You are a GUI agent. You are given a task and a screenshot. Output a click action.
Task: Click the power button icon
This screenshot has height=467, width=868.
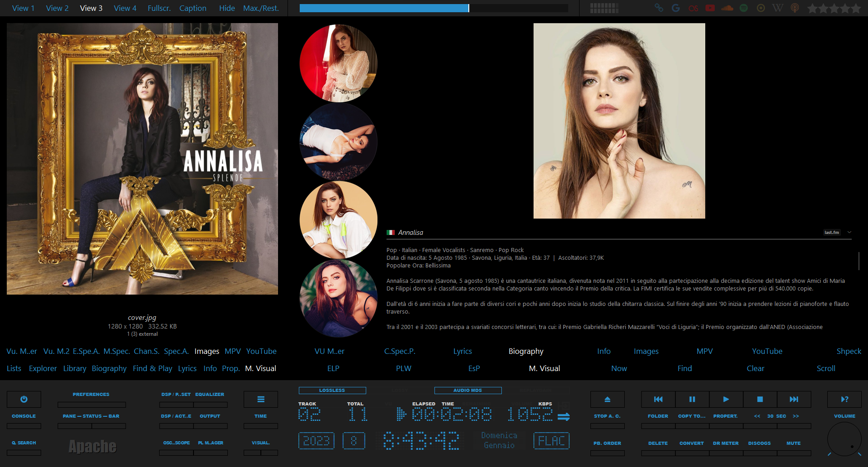tap(24, 399)
